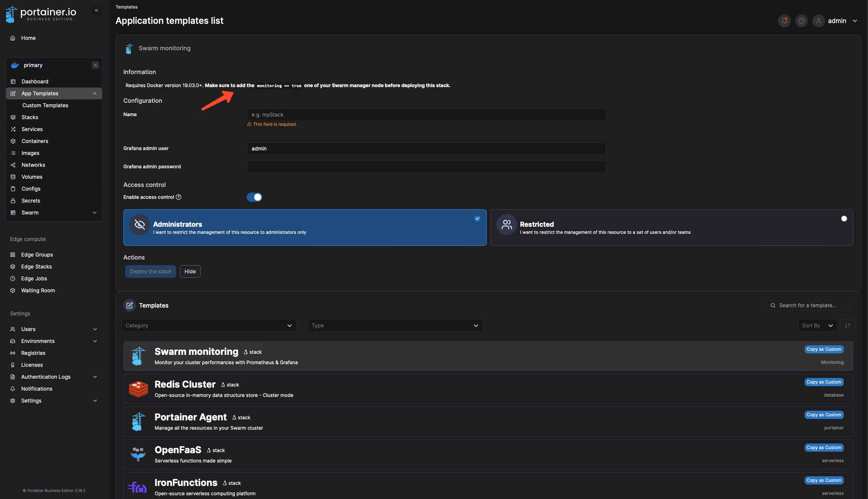This screenshot has height=499, width=868.
Task: Open the help question-mark icon in header
Action: coord(801,21)
